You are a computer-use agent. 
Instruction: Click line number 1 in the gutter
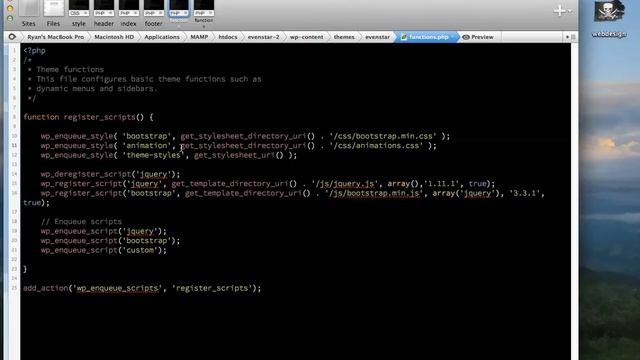click(14, 51)
